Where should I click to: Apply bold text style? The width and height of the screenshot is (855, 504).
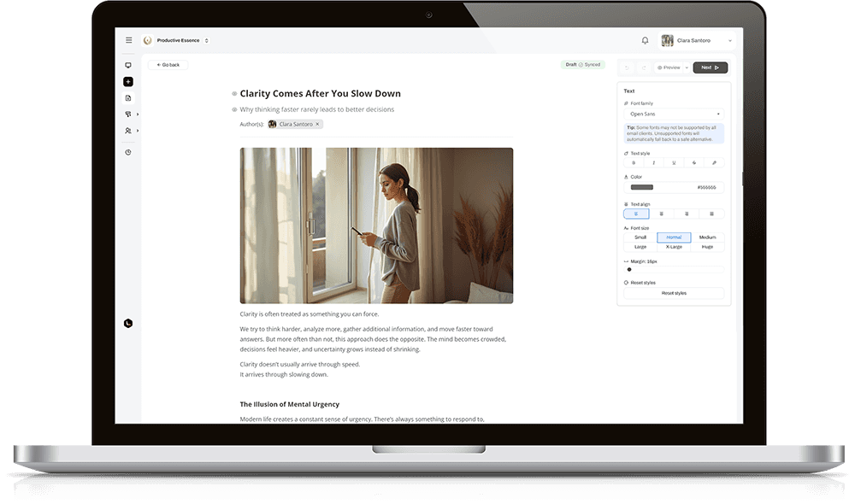pos(634,163)
